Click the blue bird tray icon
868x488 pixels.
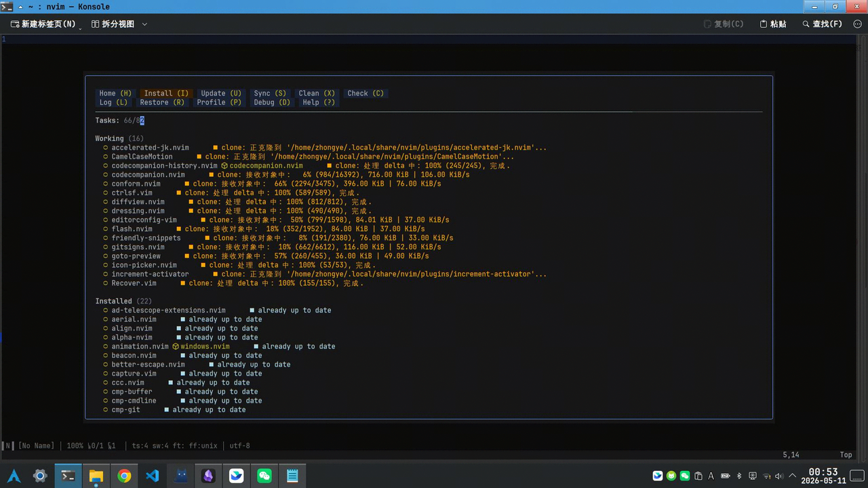tap(657, 476)
